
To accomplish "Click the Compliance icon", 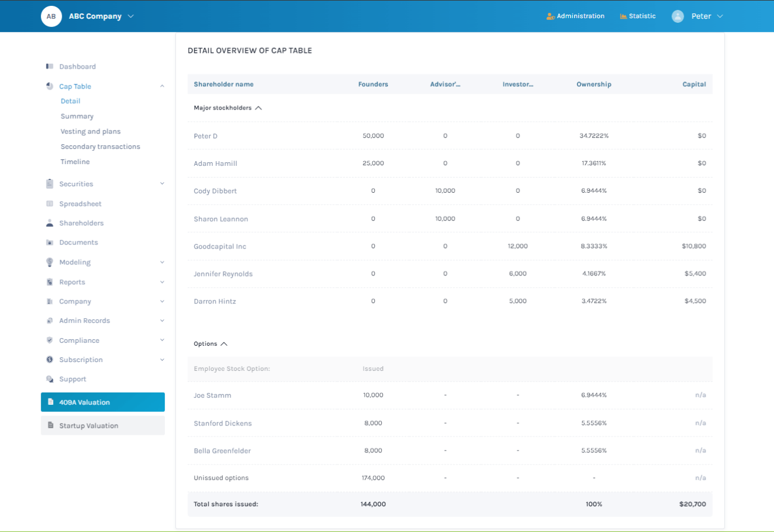I will [x=49, y=340].
